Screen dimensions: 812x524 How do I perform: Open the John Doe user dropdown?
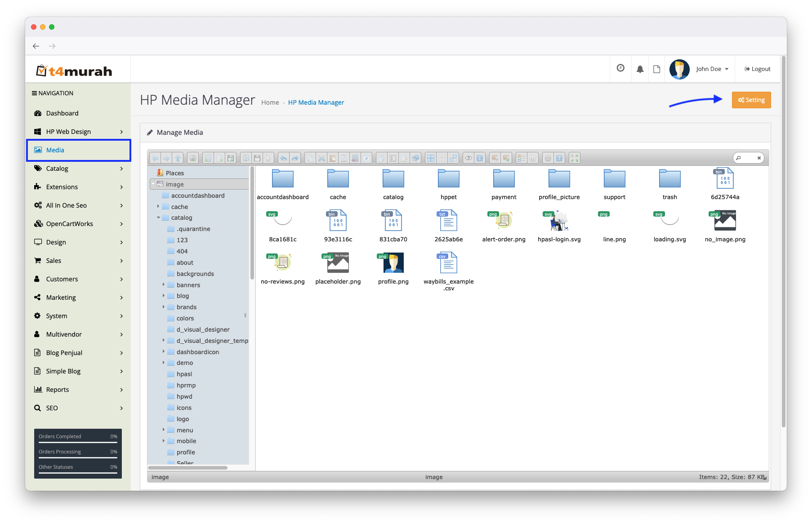pos(712,69)
